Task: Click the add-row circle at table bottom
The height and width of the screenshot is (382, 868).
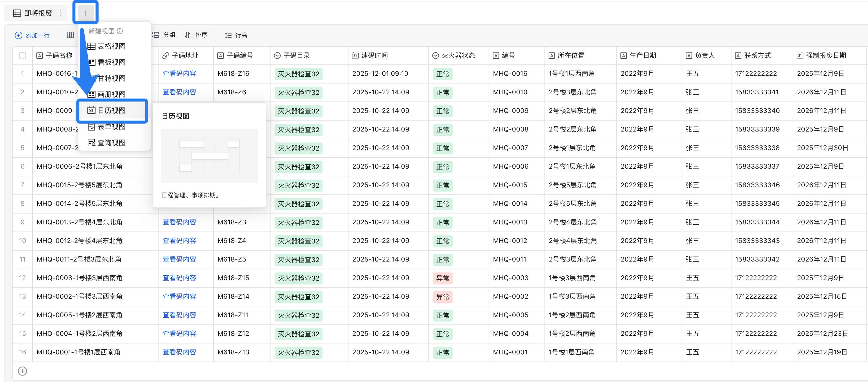Action: (22, 371)
